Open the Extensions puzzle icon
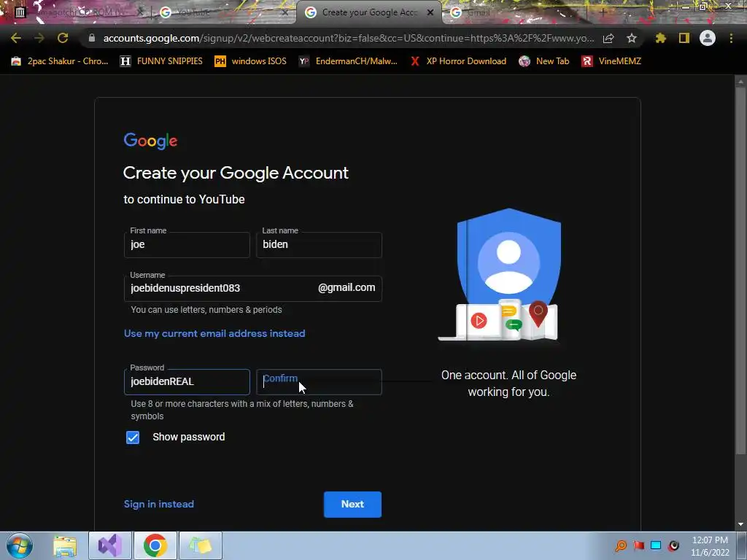 pos(661,38)
